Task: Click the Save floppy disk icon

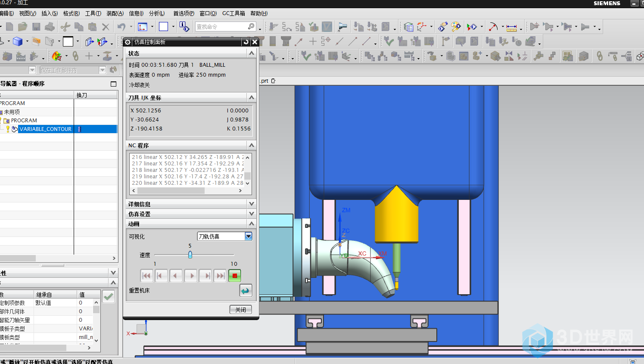Action: pyautogui.click(x=36, y=27)
